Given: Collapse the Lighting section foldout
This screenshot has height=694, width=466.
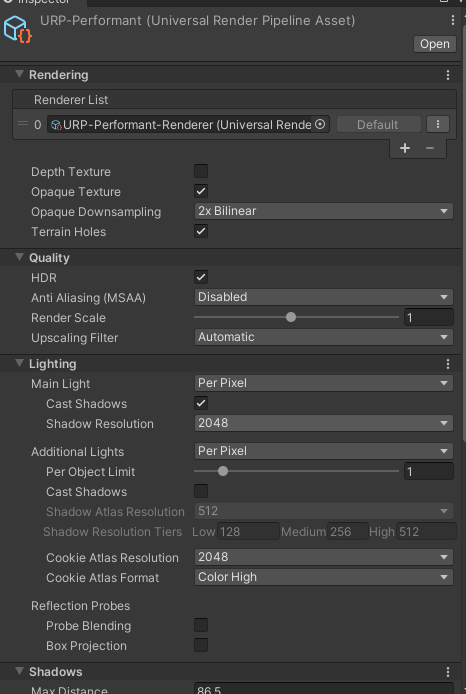Looking at the screenshot, I should (19, 363).
